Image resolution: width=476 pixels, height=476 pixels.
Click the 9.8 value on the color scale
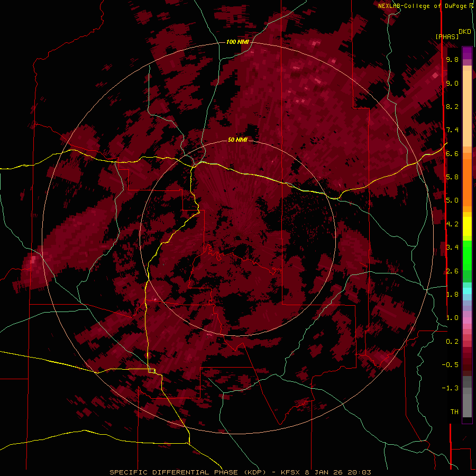click(452, 60)
